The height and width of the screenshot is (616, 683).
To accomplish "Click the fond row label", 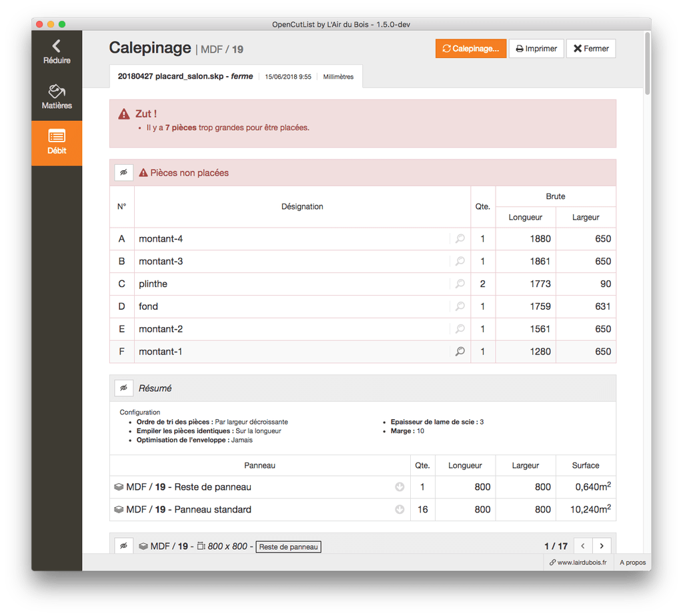I will (x=148, y=306).
